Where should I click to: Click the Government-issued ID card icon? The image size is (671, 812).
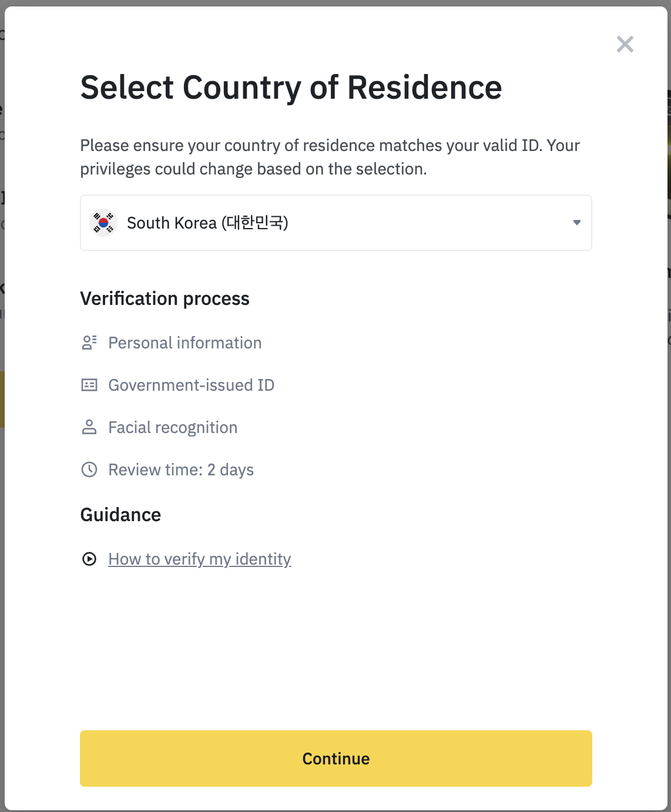click(x=89, y=385)
